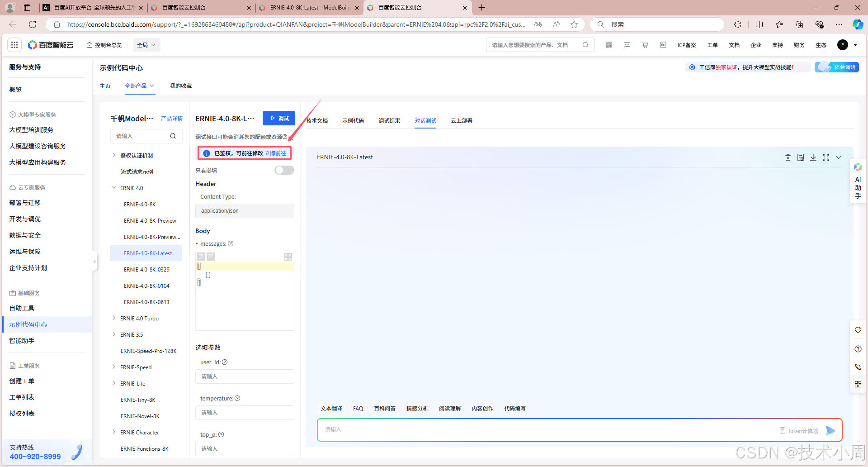Click the user_id input field

pos(245,376)
